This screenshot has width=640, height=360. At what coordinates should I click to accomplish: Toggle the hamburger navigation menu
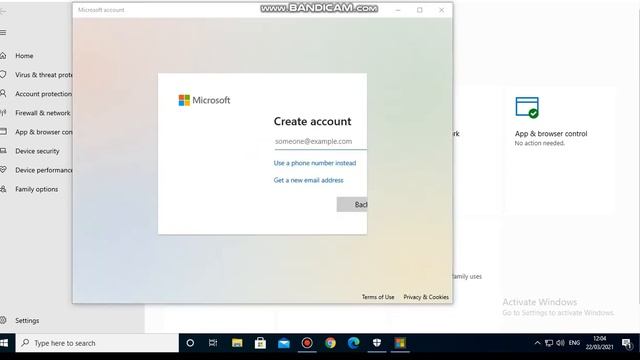coord(3,32)
